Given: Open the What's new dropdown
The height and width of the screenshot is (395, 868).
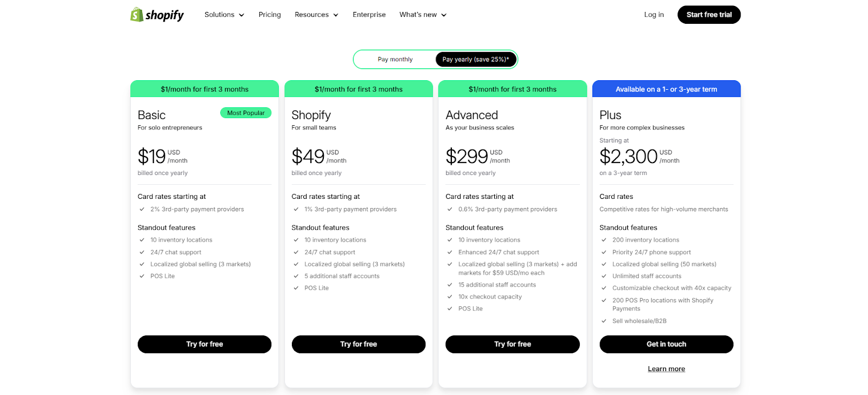Looking at the screenshot, I should 423,15.
